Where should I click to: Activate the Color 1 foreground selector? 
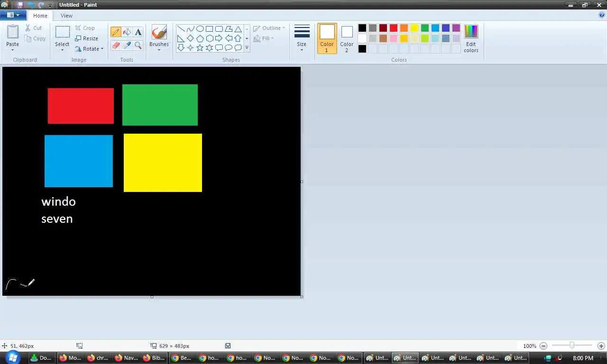(x=327, y=38)
